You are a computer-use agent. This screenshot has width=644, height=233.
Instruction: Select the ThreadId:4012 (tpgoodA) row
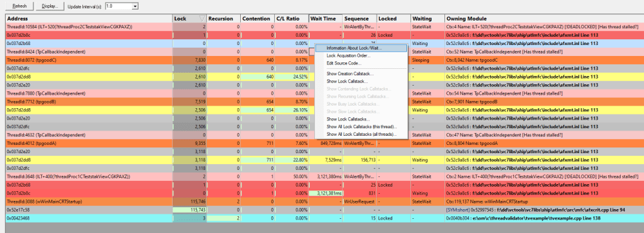pyautogui.click(x=325, y=143)
